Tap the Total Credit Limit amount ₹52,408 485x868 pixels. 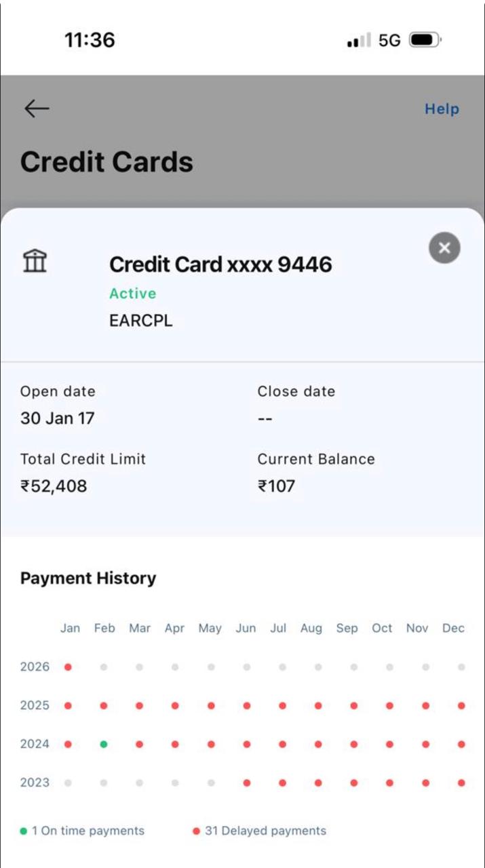click(x=54, y=486)
